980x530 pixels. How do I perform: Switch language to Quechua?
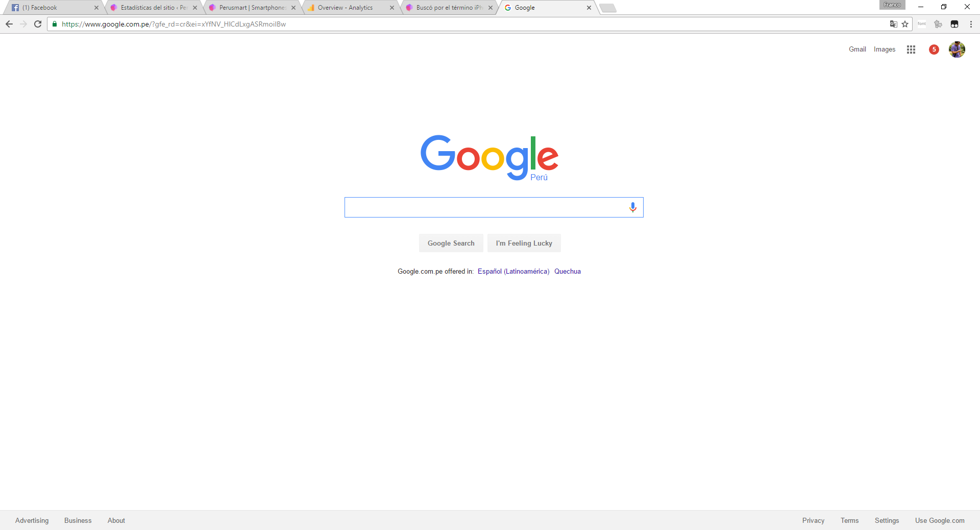(x=568, y=272)
